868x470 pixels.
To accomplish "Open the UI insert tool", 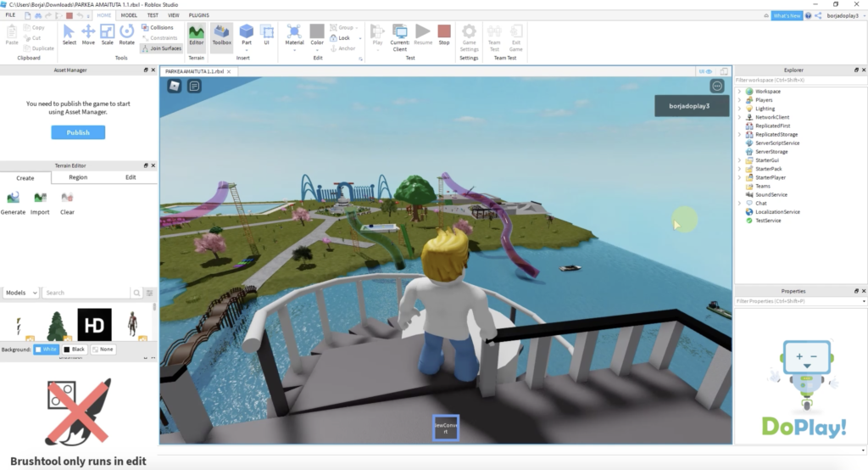I will coord(266,35).
